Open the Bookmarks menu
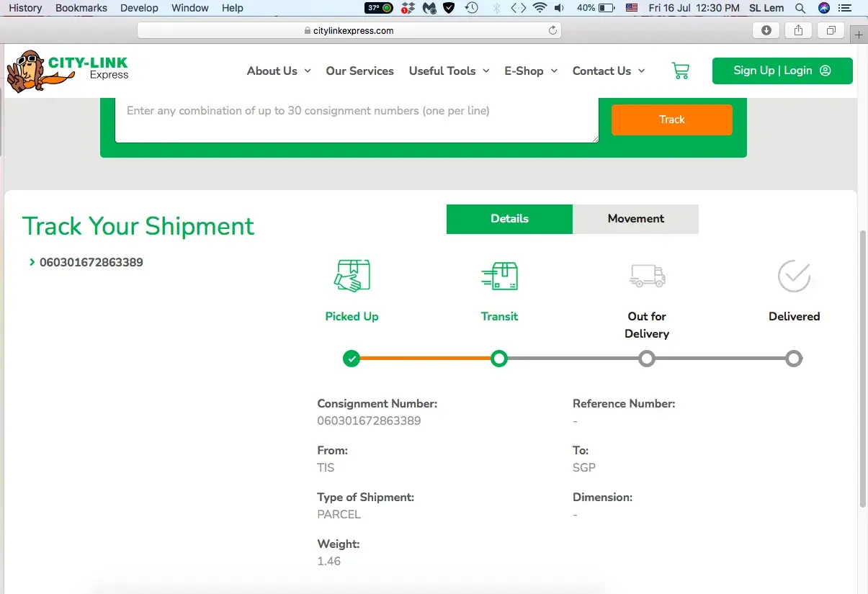 click(x=81, y=8)
